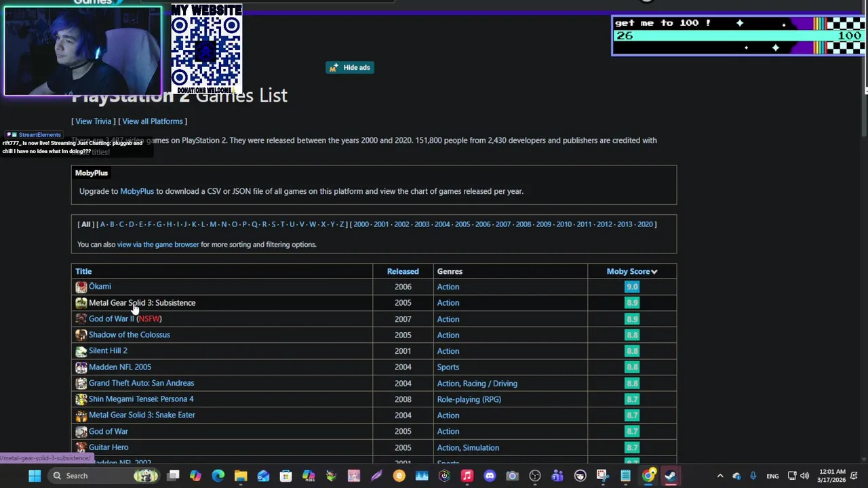This screenshot has height=488, width=868.
Task: Open Shin Megami Tensei: Persona 4 link
Action: point(141,399)
